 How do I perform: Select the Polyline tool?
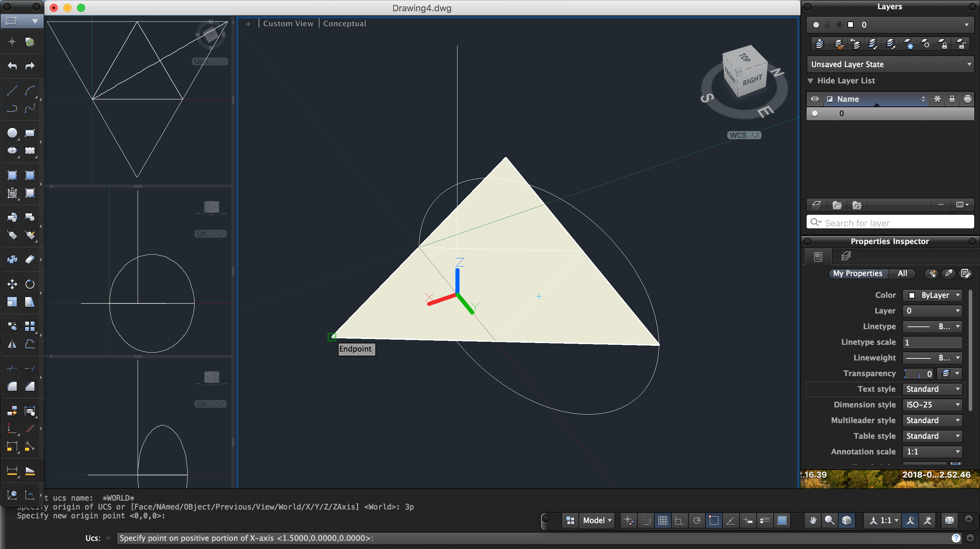coord(12,109)
